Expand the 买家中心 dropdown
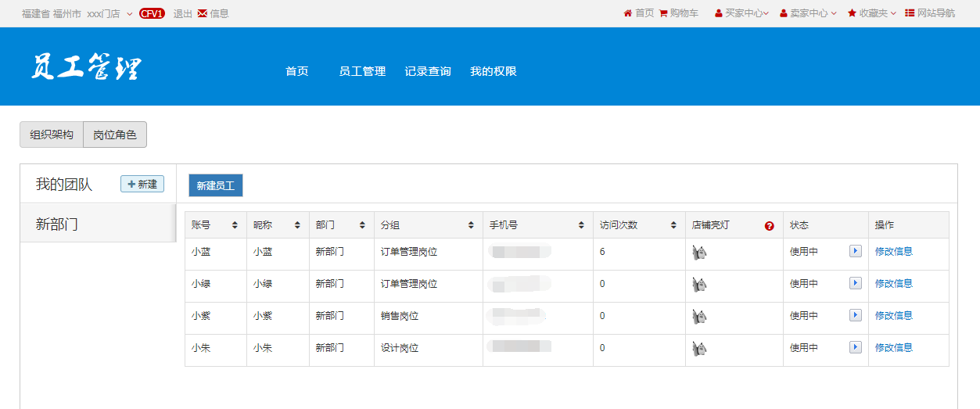This screenshot has height=409, width=980. [741, 13]
